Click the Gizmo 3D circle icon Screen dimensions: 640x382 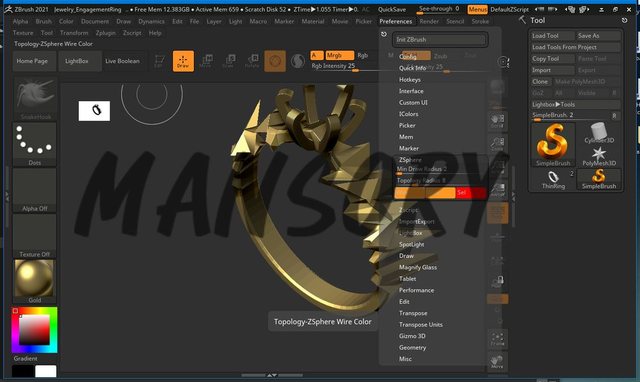point(275,61)
